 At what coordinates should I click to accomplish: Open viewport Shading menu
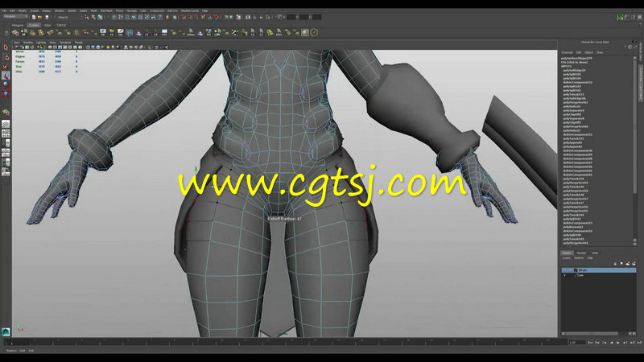(27, 43)
